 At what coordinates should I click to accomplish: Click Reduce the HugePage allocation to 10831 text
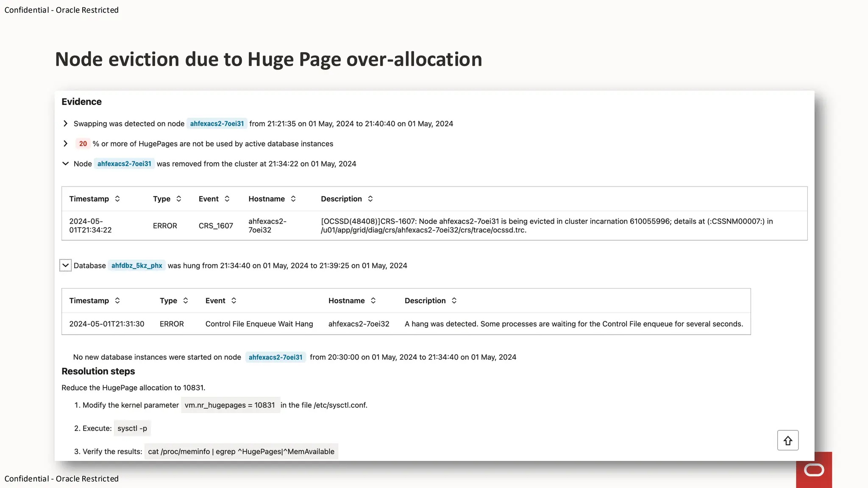coord(134,388)
